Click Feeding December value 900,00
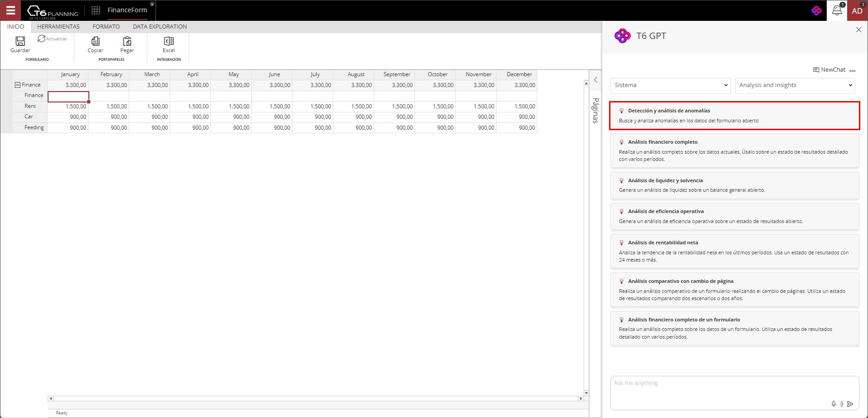Screen dimensions: 868x418 [517, 128]
